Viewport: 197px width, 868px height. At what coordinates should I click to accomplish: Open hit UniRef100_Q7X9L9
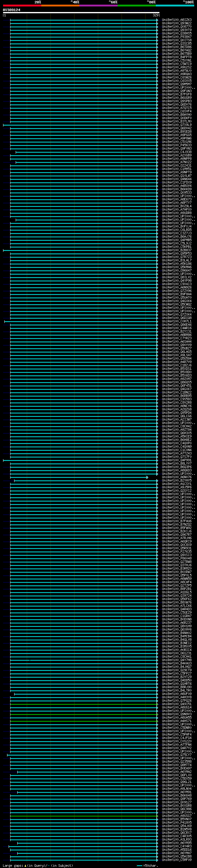(x=176, y=125)
